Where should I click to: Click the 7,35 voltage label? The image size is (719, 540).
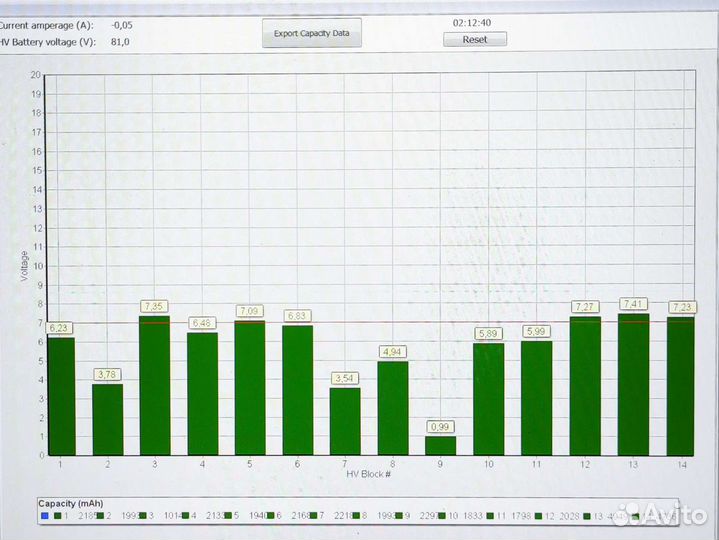point(154,306)
